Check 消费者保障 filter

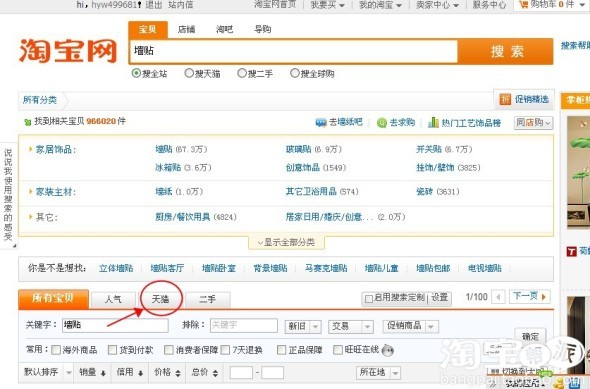(x=169, y=350)
